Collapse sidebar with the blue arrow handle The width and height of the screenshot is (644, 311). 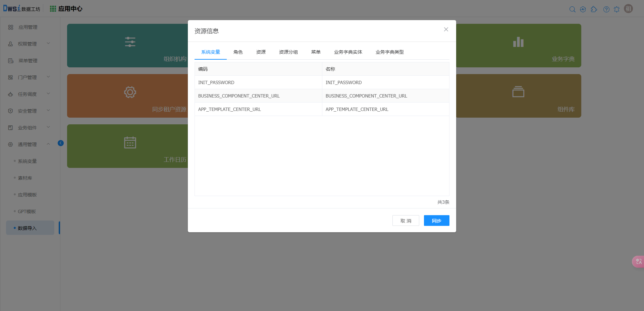(61, 143)
